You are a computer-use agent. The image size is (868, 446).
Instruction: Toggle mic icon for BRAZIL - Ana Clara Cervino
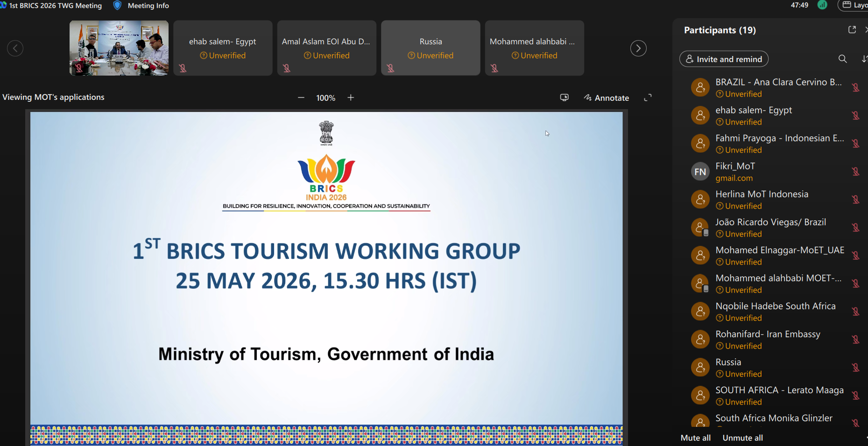tap(855, 87)
